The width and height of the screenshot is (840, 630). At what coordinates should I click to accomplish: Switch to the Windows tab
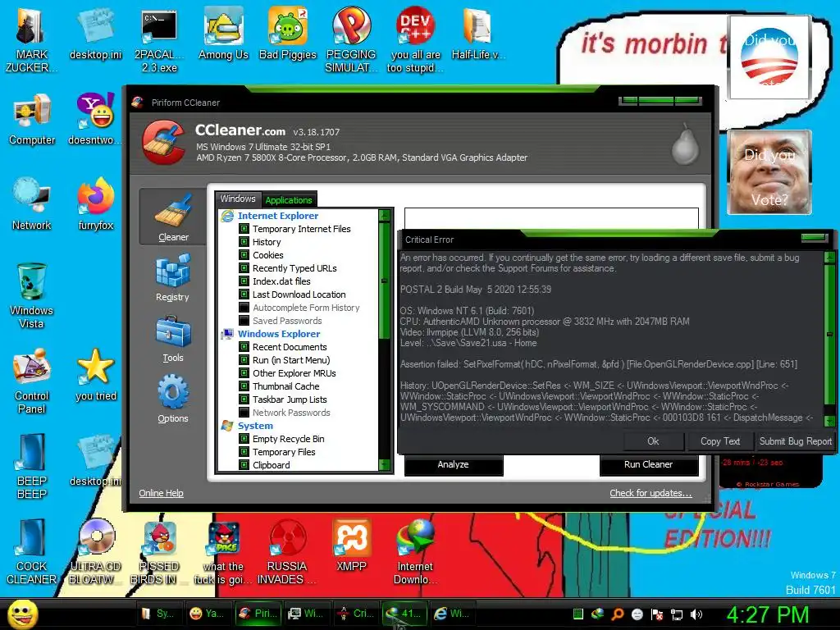238,199
